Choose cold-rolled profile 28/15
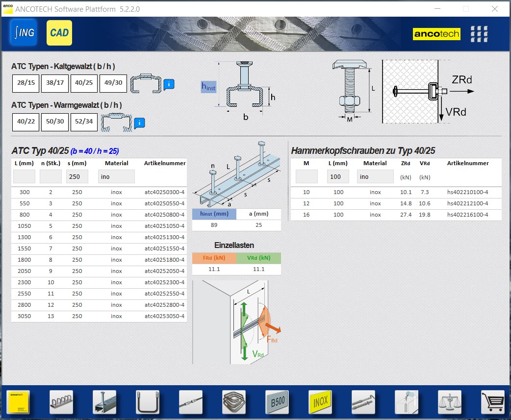Screen dimensions: 511x420 26,83
